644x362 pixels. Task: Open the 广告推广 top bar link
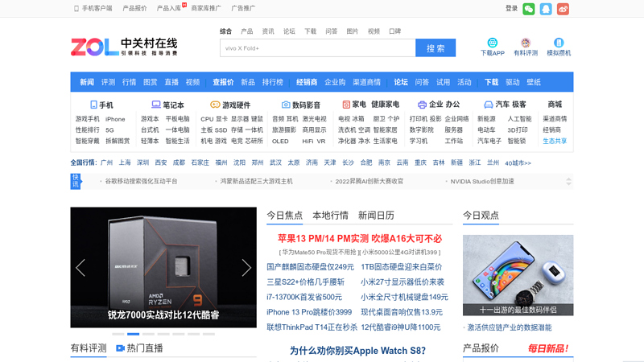[243, 8]
